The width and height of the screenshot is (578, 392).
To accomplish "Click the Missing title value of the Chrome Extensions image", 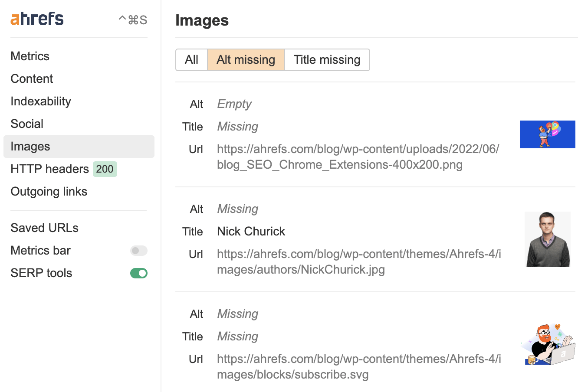I will (x=238, y=127).
